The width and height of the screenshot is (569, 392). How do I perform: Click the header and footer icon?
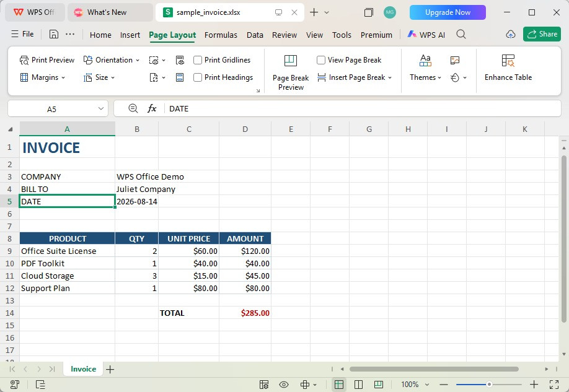[180, 77]
